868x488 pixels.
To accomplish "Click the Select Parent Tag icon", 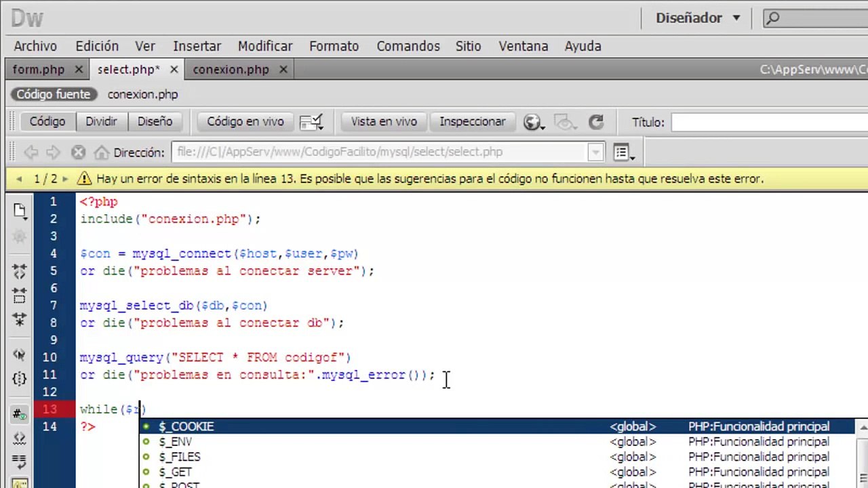I will click(x=19, y=354).
